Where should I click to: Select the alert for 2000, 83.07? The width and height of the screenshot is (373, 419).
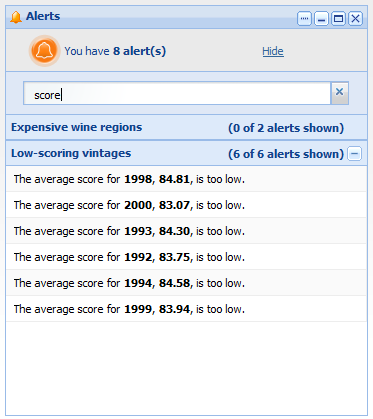tap(186, 205)
